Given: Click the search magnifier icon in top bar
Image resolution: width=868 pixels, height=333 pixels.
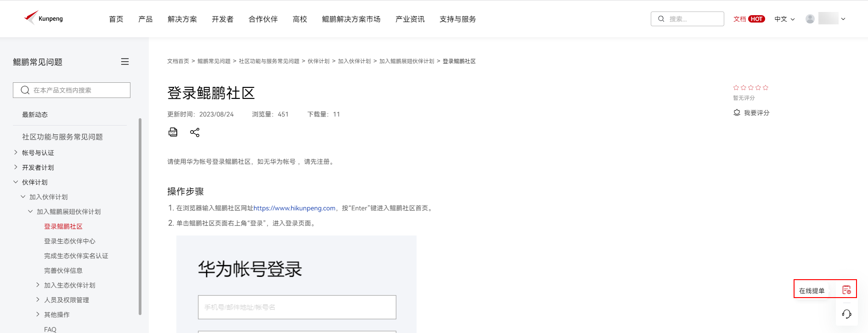Looking at the screenshot, I should [661, 19].
